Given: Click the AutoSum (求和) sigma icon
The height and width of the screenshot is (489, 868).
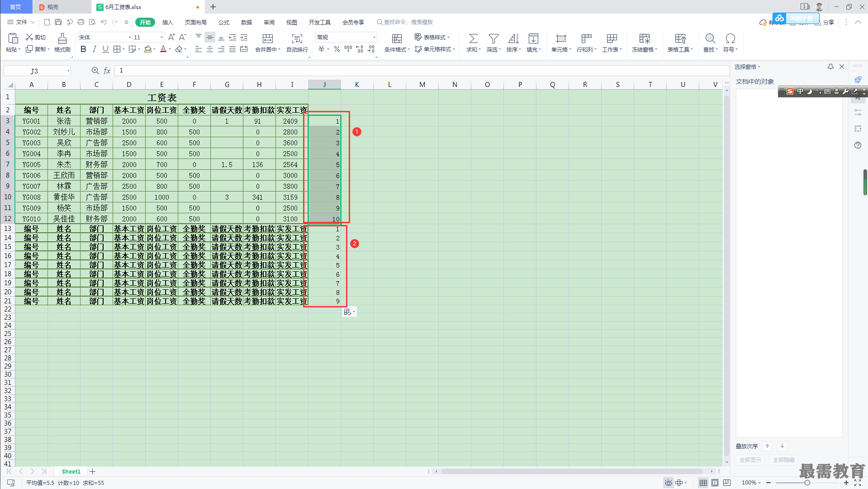Looking at the screenshot, I should [473, 38].
